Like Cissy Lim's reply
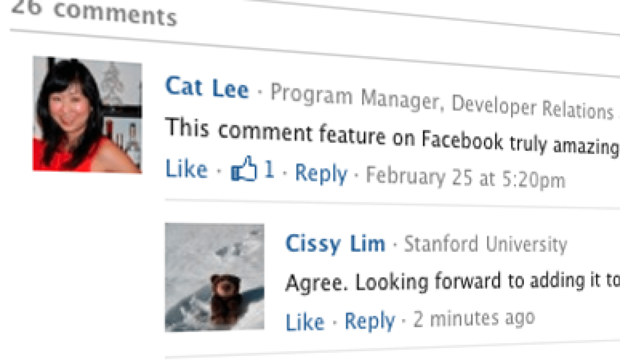 click(305, 322)
